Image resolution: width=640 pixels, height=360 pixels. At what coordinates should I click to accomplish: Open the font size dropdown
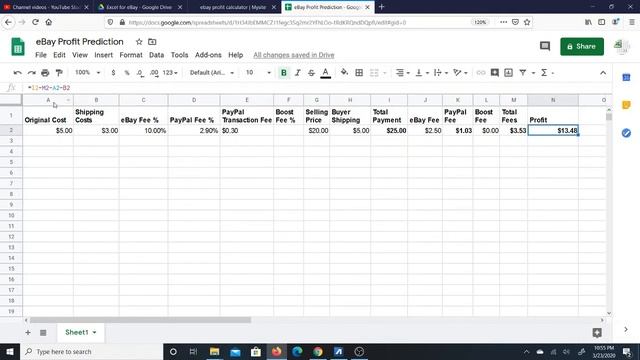(258, 73)
